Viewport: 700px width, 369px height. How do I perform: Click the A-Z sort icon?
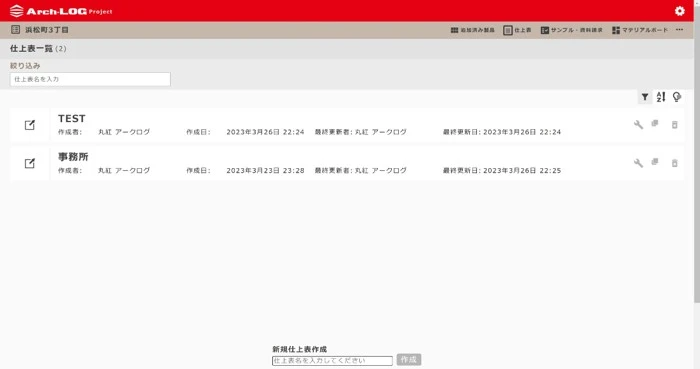661,97
